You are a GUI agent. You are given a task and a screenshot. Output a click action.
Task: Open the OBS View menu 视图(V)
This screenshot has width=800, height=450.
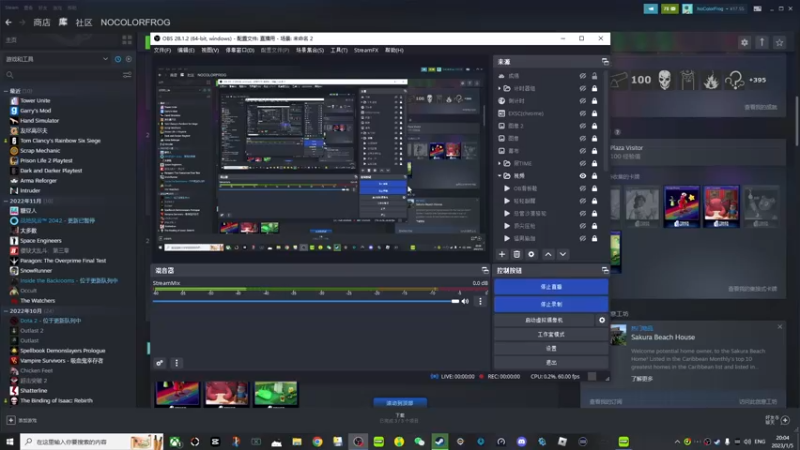tap(210, 50)
